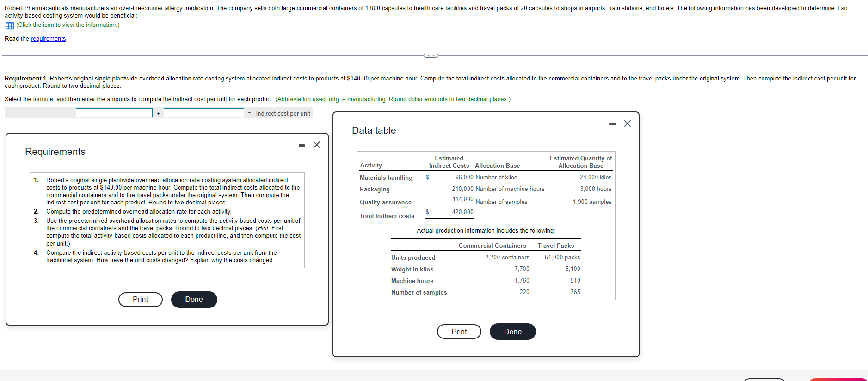Close the Data table dialog
Screen dimensions: 868x381
(x=628, y=123)
